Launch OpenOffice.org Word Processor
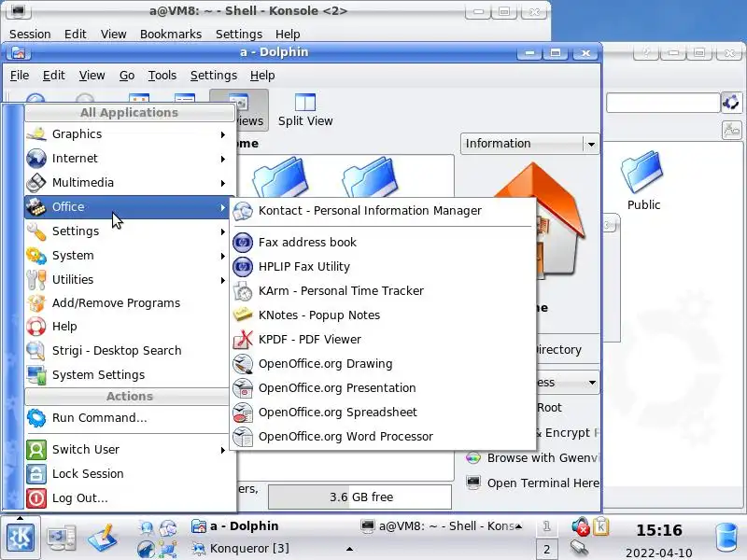The image size is (747, 560). (383, 437)
